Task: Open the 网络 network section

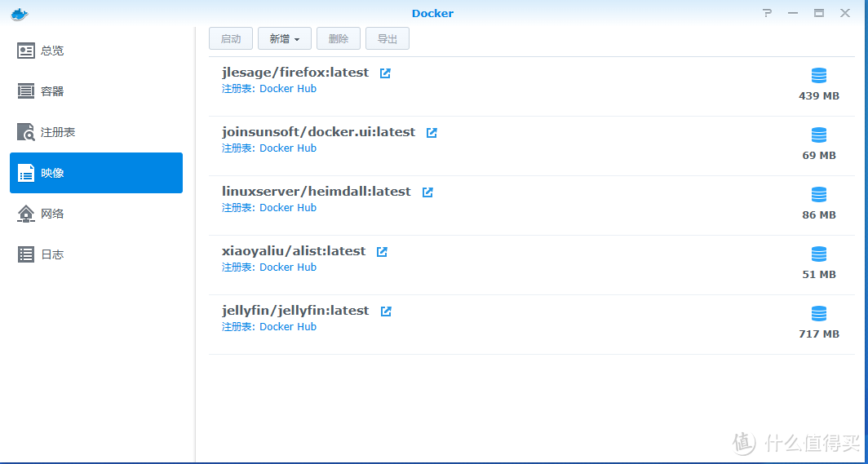Action: 96,214
